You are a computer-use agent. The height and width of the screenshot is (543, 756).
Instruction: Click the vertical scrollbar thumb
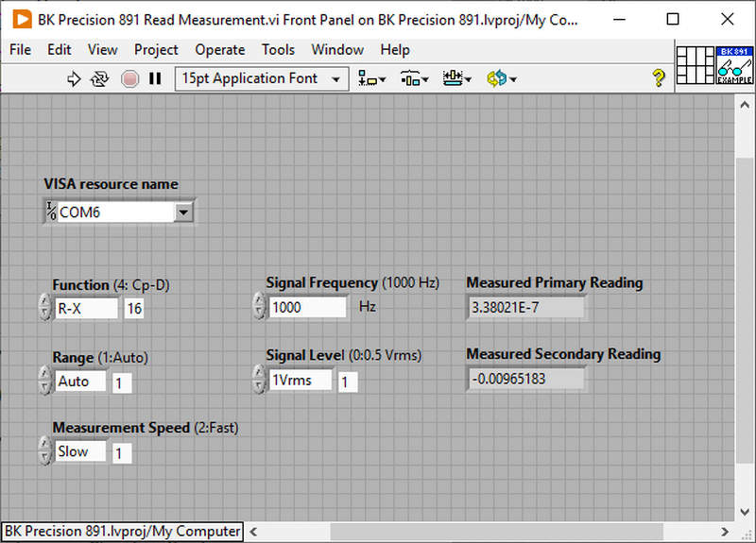pos(745,311)
